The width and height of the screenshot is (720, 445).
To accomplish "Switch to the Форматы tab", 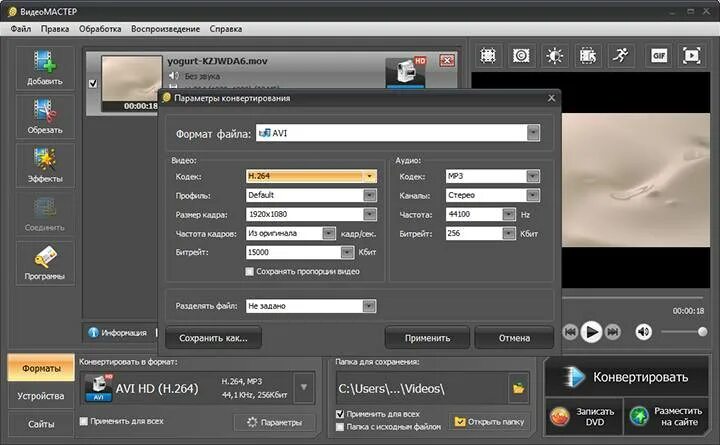I will click(x=41, y=368).
